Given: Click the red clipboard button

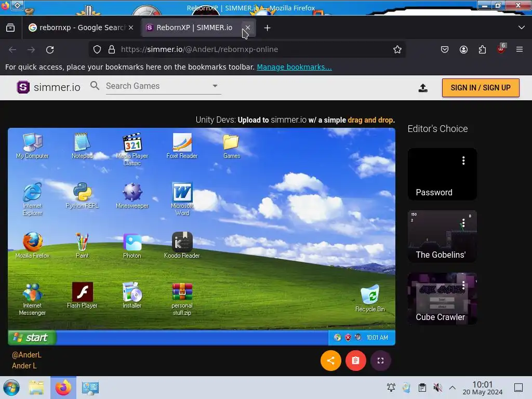Looking at the screenshot, I should pos(355,361).
